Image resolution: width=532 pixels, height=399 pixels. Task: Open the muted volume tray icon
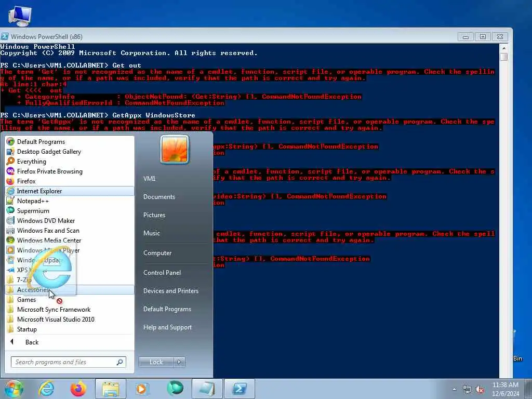pyautogui.click(x=480, y=390)
